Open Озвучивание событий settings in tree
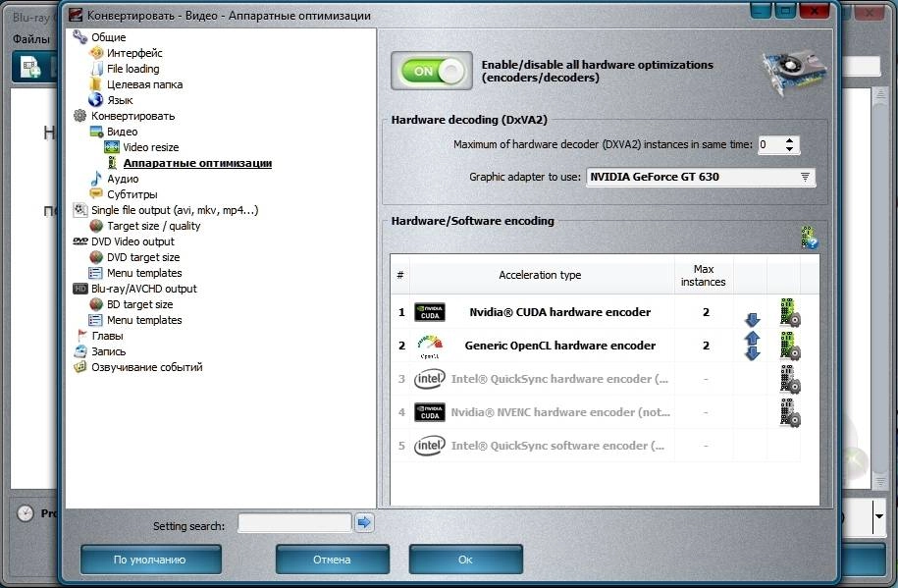Viewport: 898px width, 588px height. pos(146,367)
